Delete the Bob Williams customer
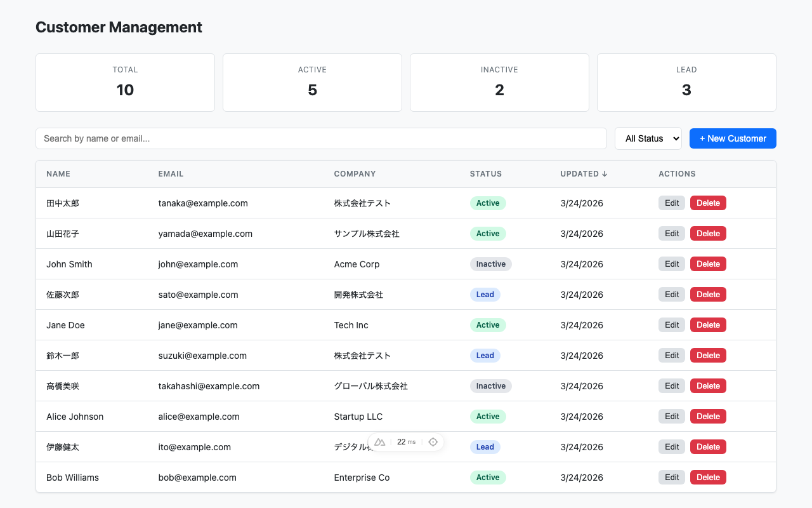The height and width of the screenshot is (508, 812). tap(708, 478)
